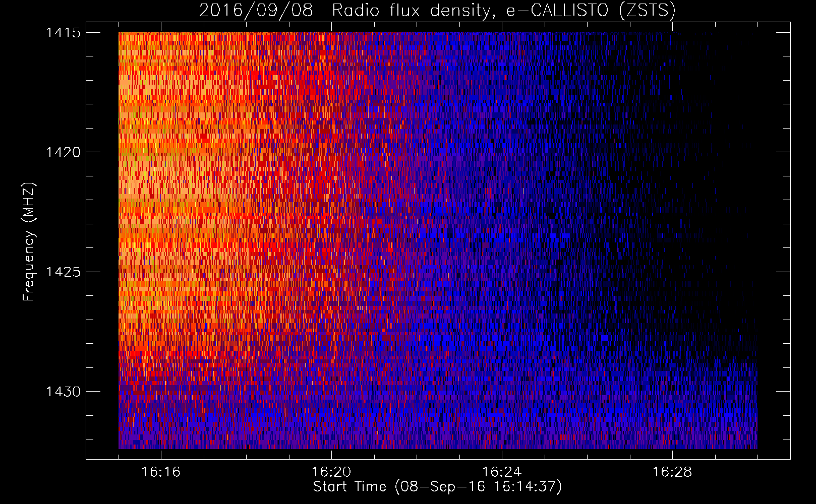Click the 1430 frequency tick label
The width and height of the screenshot is (816, 504).
pos(63,392)
